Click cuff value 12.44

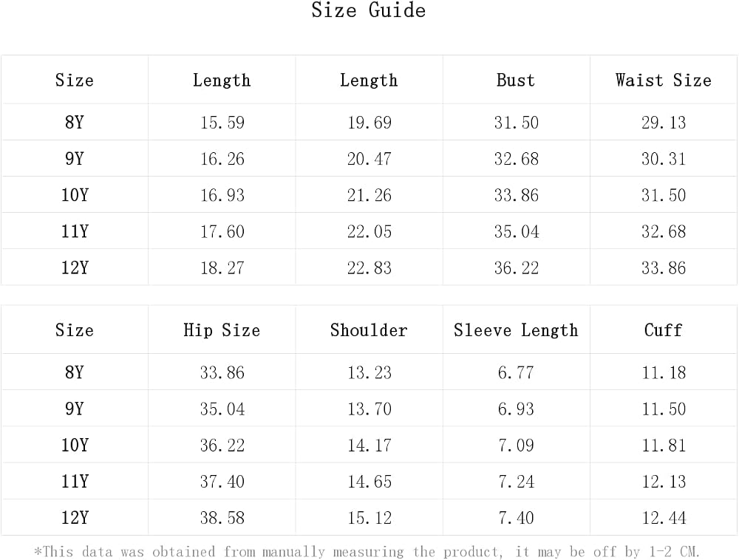coord(664,518)
